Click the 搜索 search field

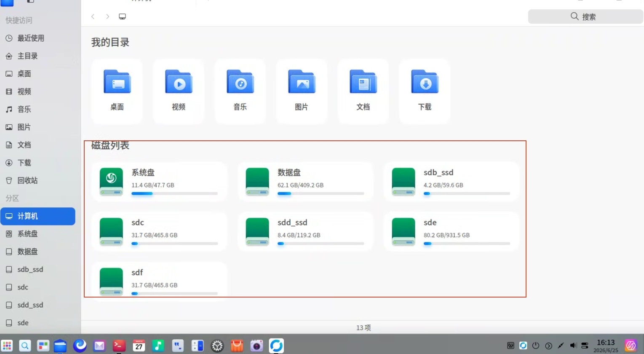(585, 16)
